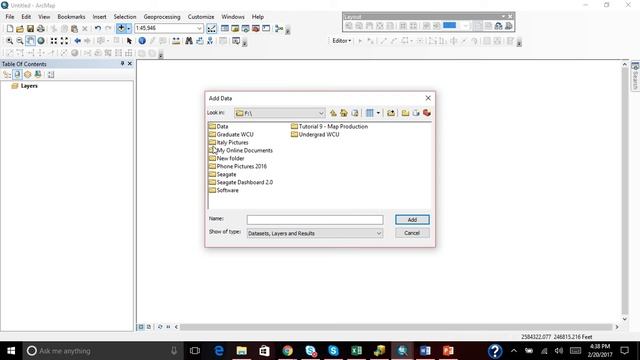640x360 pixels.
Task: Select the Software folder
Action: click(224, 190)
